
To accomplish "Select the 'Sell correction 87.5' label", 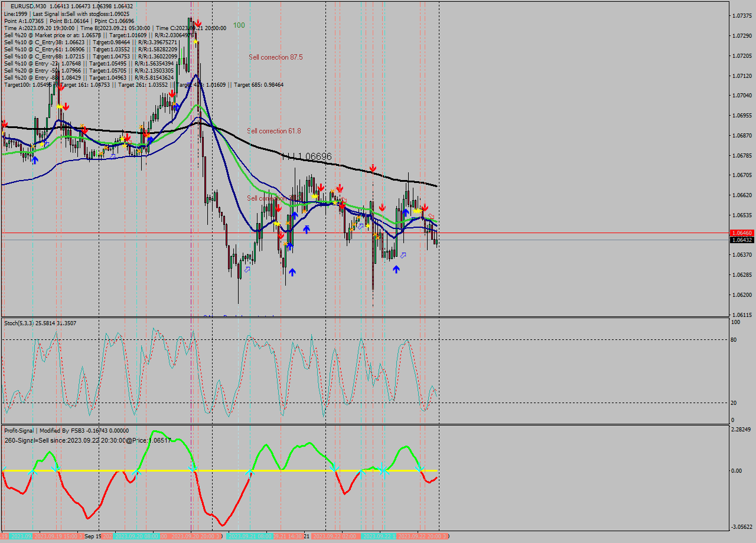I will [276, 57].
